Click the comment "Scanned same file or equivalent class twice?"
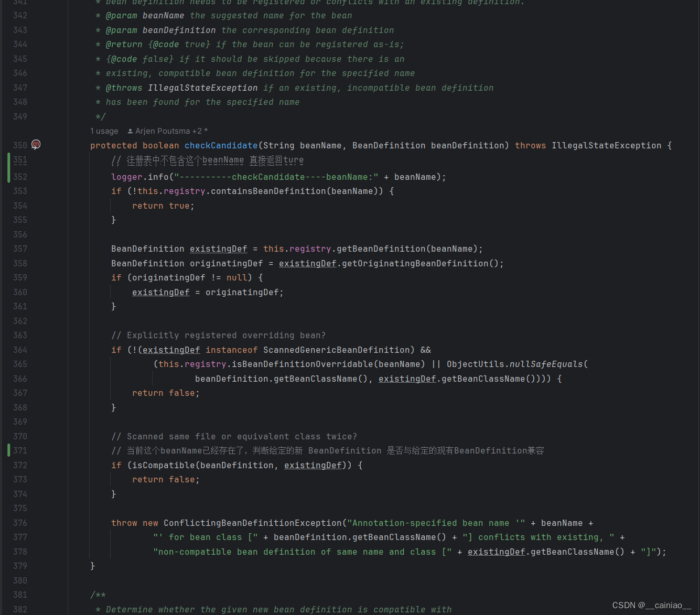The image size is (700, 615). (234, 437)
